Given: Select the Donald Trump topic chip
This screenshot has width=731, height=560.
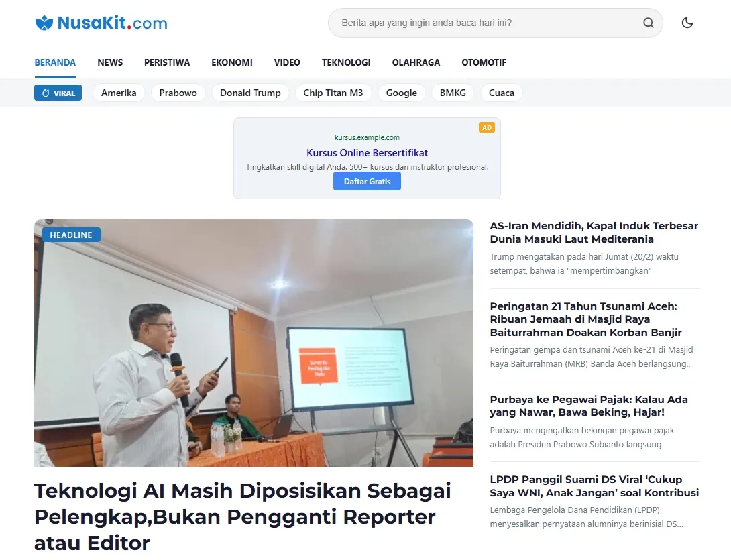Looking at the screenshot, I should click(x=250, y=93).
